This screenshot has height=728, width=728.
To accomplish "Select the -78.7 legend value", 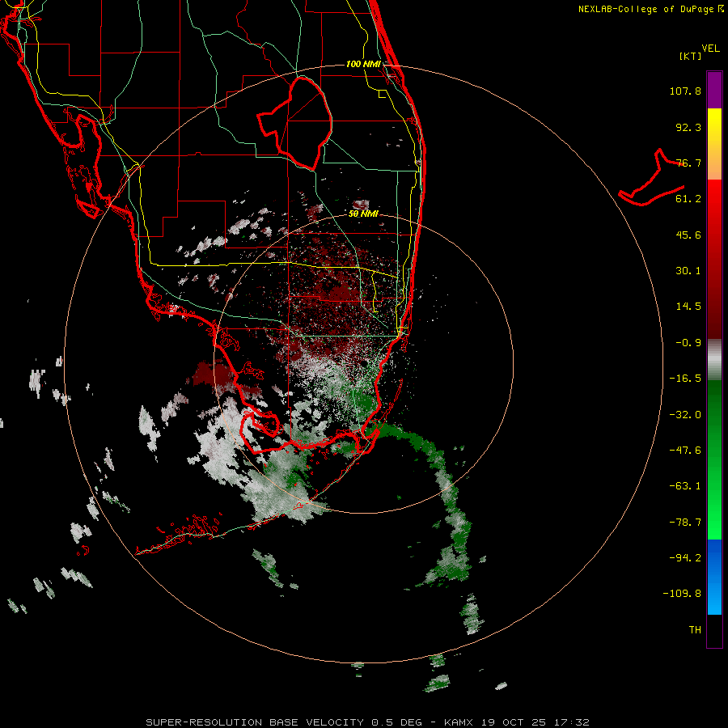I will click(685, 523).
